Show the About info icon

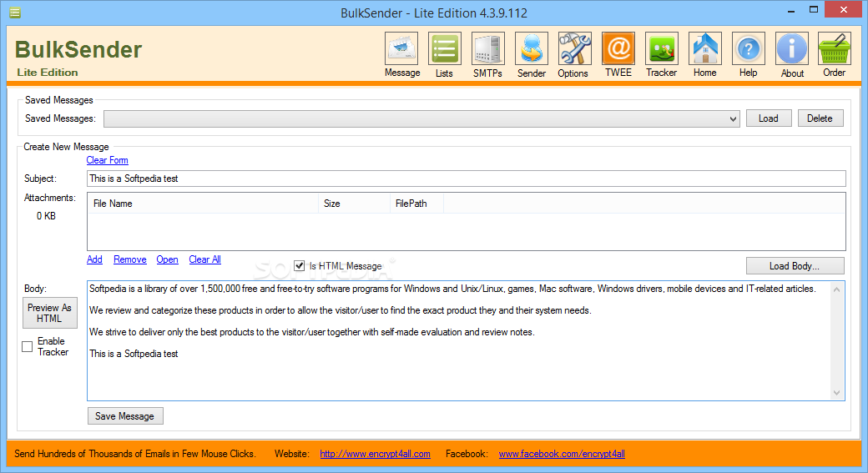point(791,48)
